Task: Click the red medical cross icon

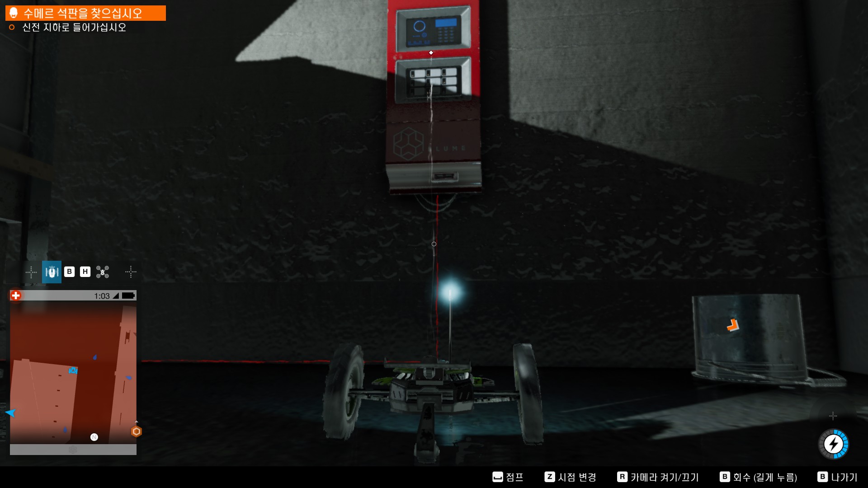Action: (16, 296)
